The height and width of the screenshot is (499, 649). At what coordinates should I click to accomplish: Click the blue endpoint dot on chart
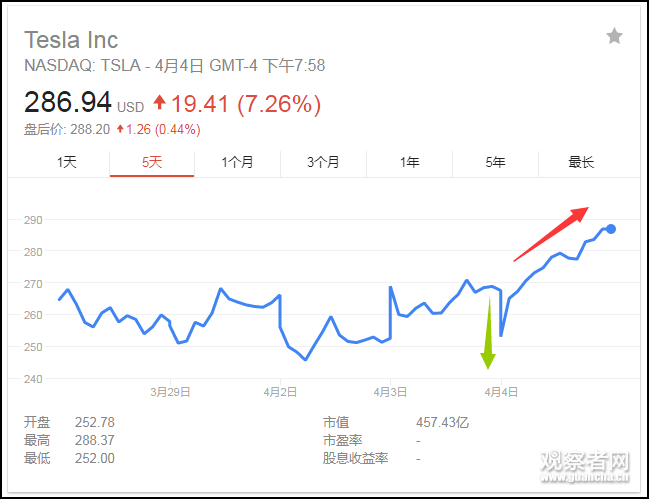pyautogui.click(x=611, y=229)
